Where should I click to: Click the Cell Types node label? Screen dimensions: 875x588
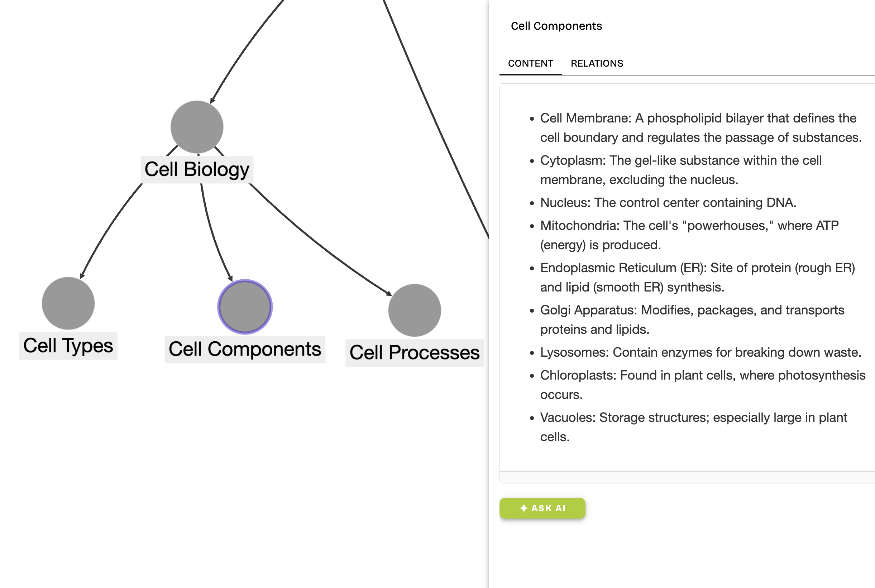[68, 346]
